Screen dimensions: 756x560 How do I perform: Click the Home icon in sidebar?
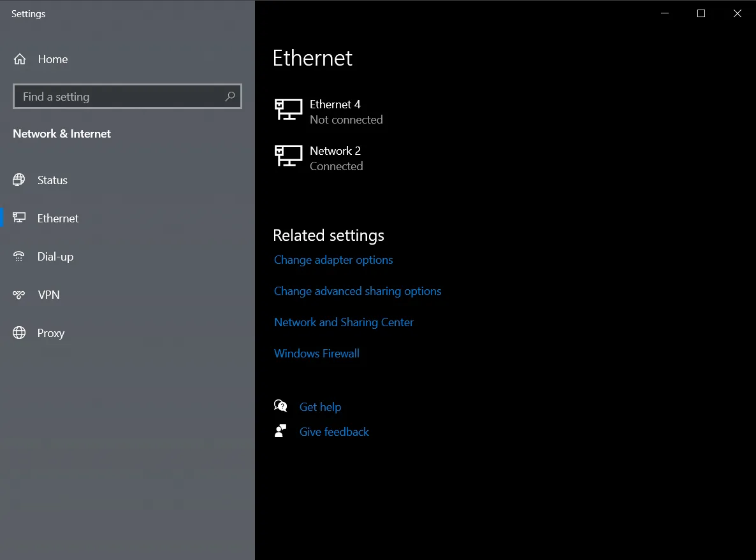(20, 59)
